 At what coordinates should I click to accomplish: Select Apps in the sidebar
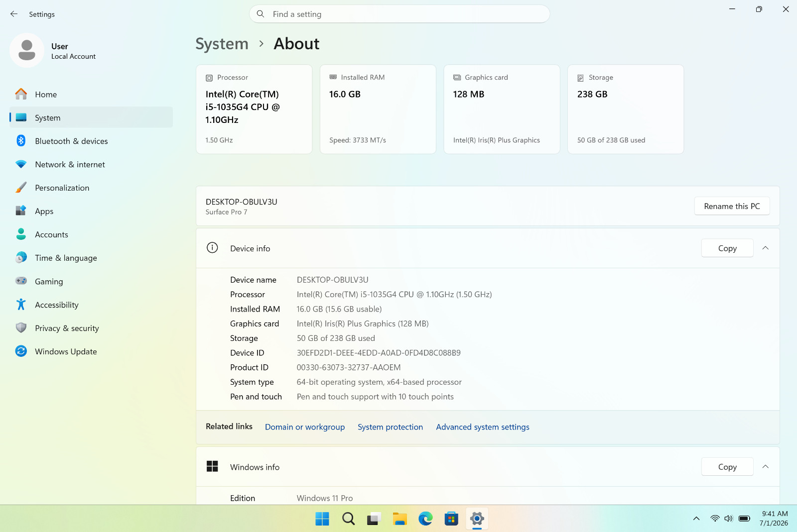pos(91,211)
